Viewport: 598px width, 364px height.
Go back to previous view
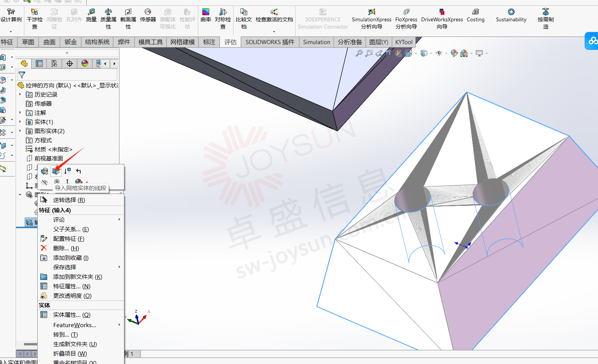pos(379,53)
